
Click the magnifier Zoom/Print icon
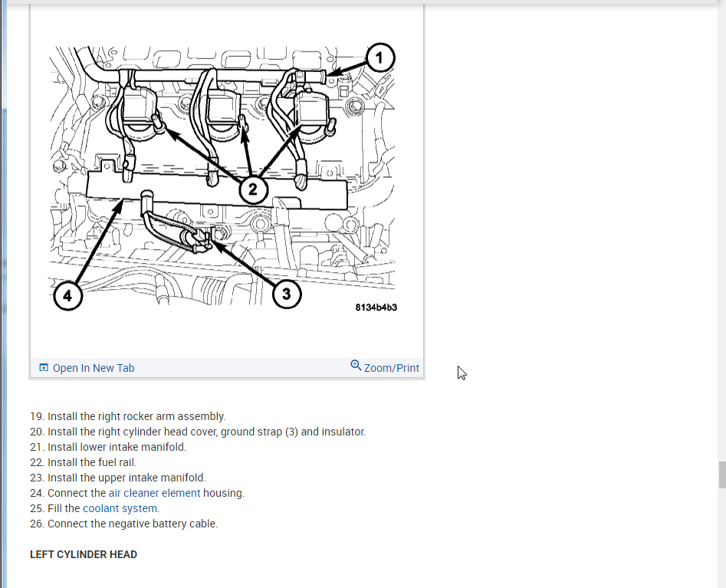[x=356, y=366]
